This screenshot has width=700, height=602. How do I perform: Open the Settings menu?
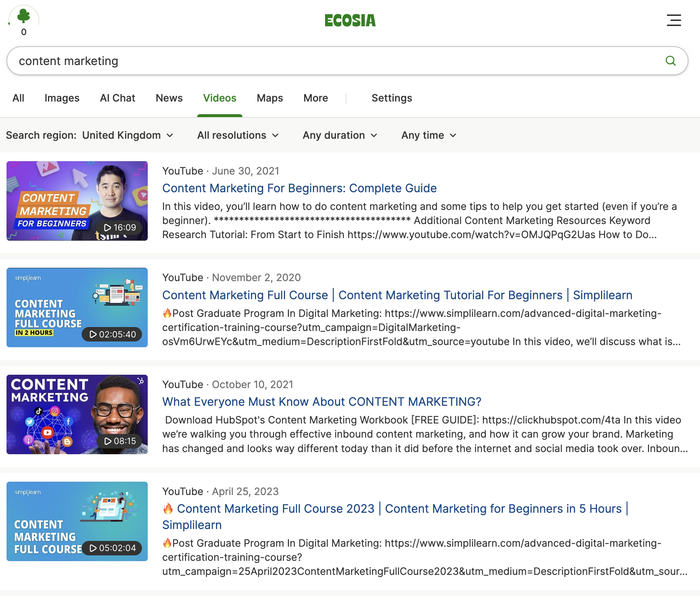[x=392, y=98]
